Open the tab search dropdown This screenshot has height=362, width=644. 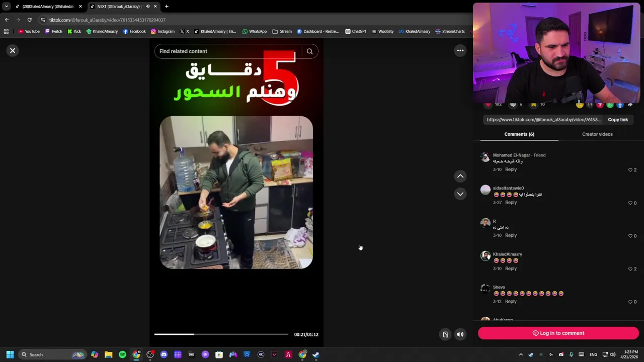tap(6, 7)
